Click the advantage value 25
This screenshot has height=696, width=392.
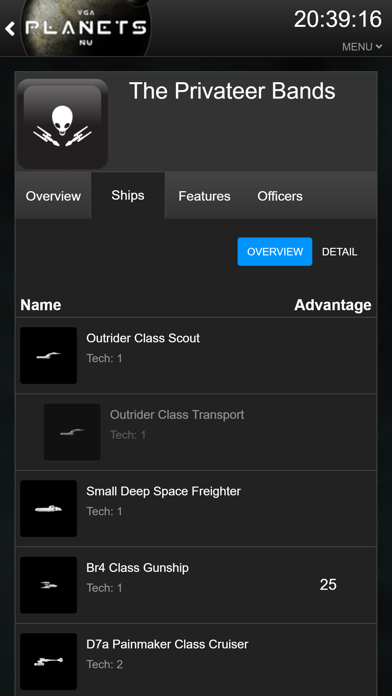point(328,585)
